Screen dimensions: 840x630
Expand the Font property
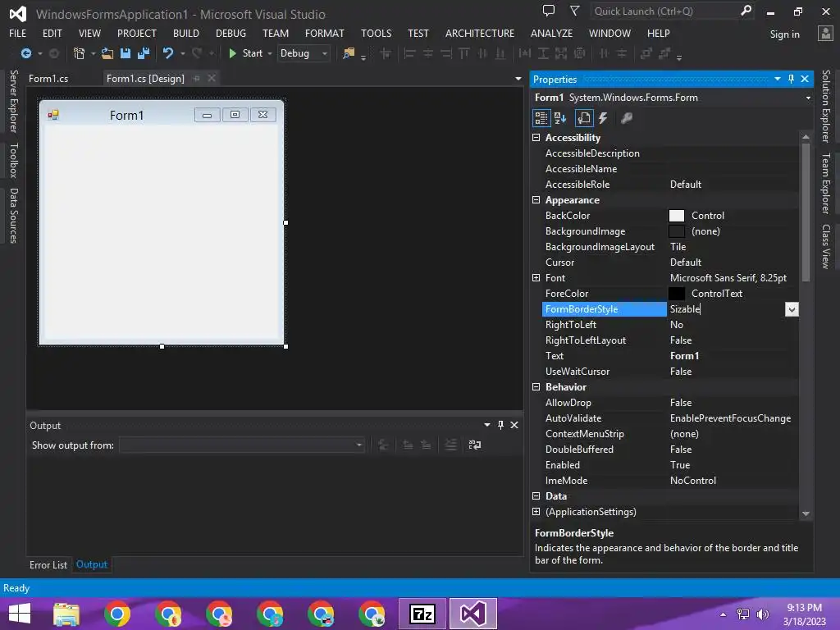(x=536, y=277)
